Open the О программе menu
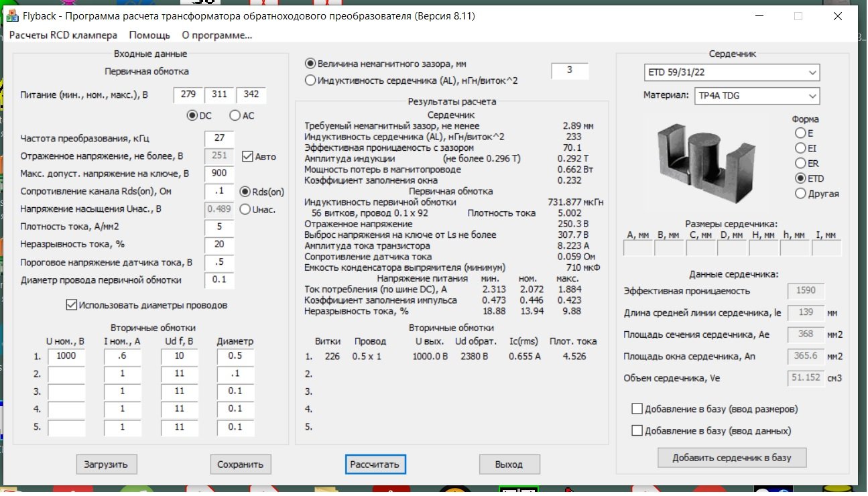Viewport: 868px width, 496px height. point(216,35)
